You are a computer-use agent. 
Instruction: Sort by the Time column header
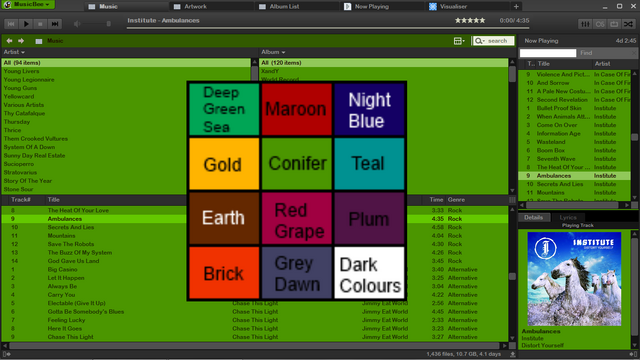point(436,200)
